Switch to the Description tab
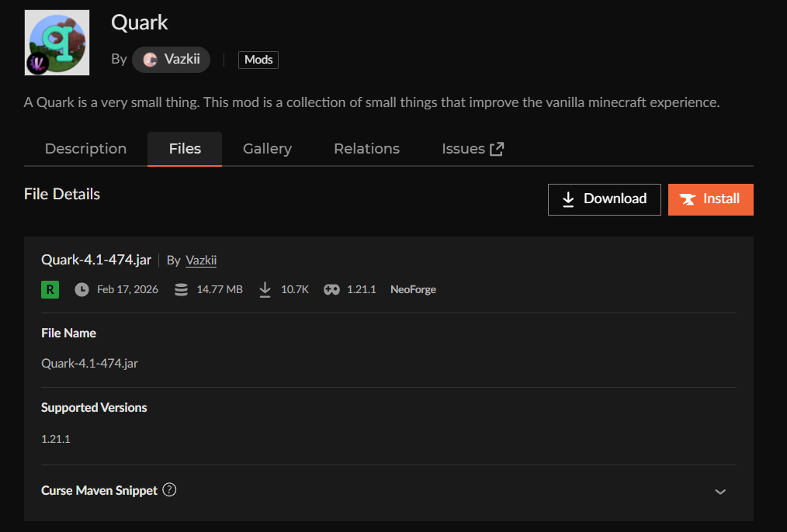Viewport: 787px width, 532px height. [85, 148]
